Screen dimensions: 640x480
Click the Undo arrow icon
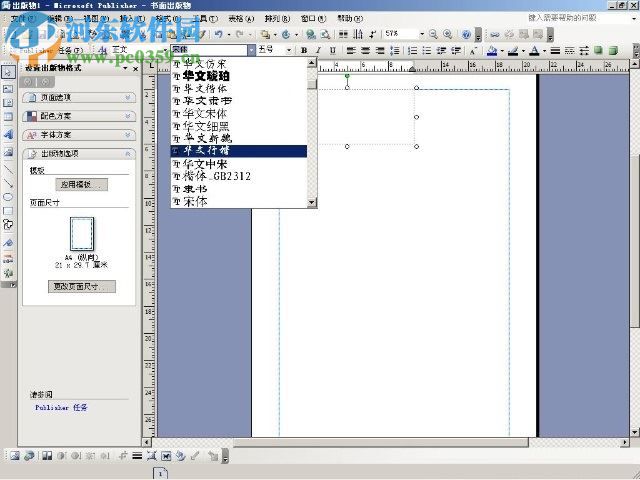(x=219, y=34)
